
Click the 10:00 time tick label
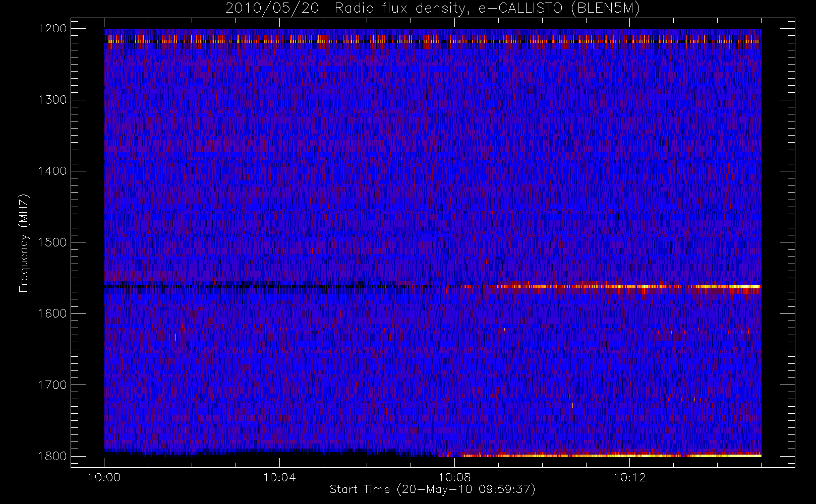pyautogui.click(x=104, y=477)
